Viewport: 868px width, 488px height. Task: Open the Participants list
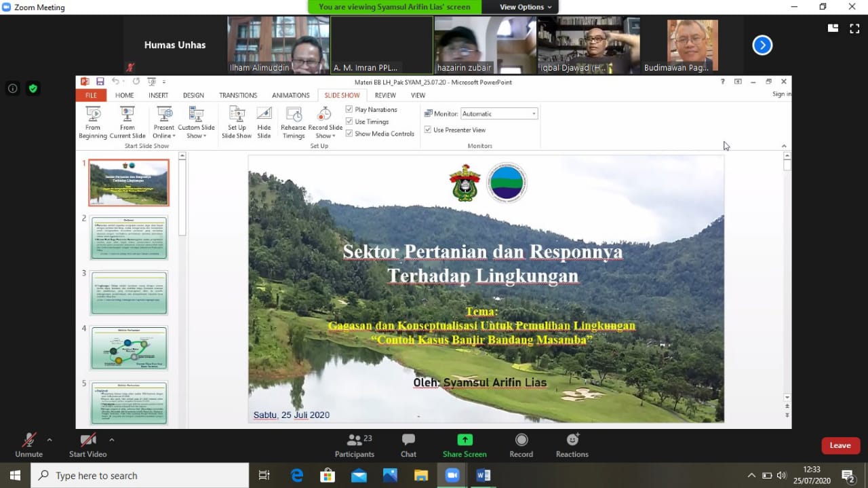pyautogui.click(x=355, y=445)
